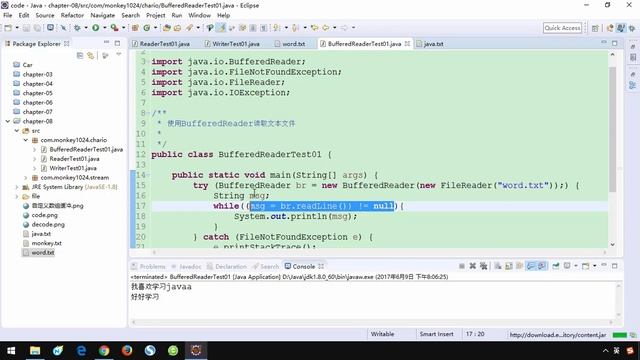Open Chrome from the Windows taskbar
This screenshot has height=360, width=640.
tap(104, 350)
